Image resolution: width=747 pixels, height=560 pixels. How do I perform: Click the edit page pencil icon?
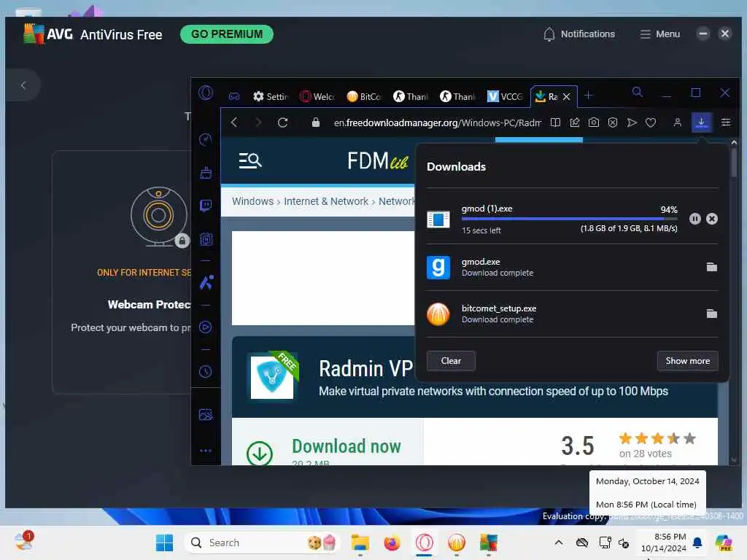point(575,122)
